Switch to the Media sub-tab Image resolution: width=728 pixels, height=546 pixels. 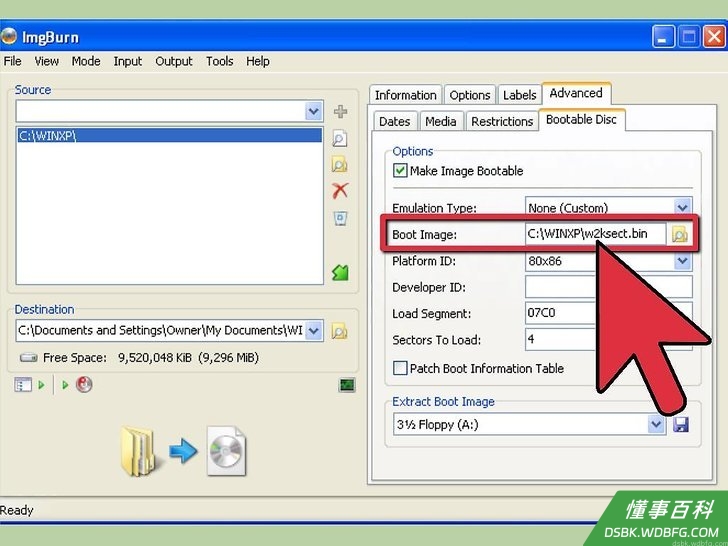(441, 122)
